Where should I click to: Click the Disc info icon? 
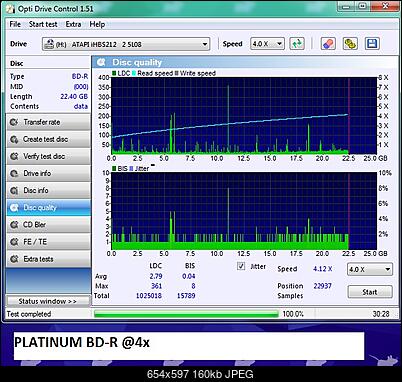(x=14, y=190)
